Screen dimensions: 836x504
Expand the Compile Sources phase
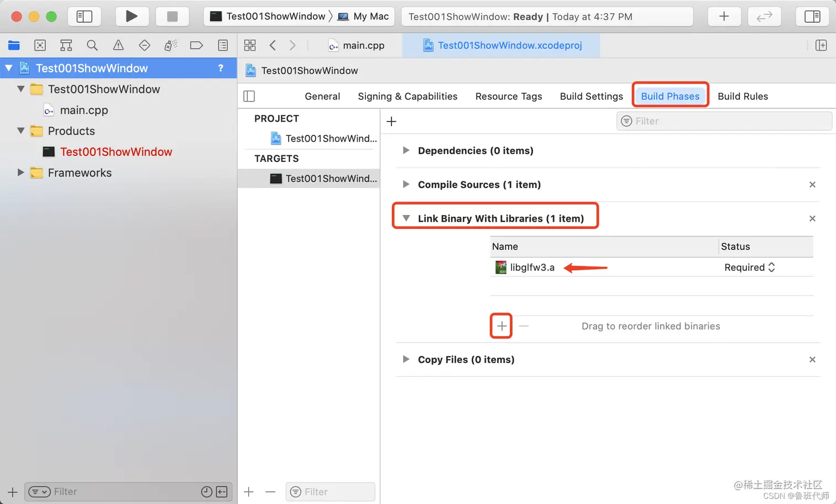point(406,184)
